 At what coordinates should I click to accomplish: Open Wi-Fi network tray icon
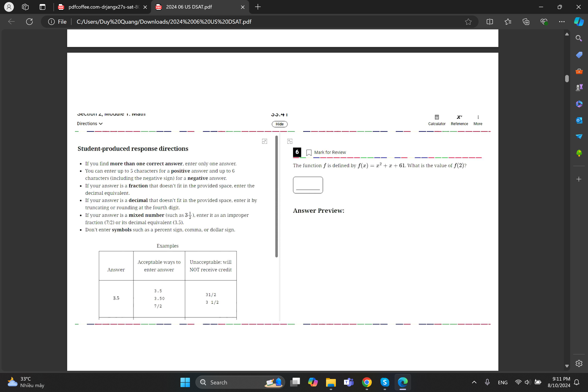[518, 382]
